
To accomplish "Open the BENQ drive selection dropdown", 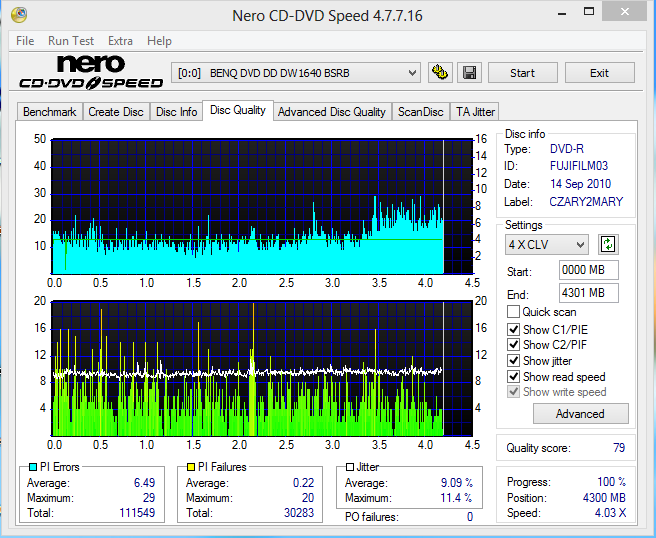I will click(296, 73).
